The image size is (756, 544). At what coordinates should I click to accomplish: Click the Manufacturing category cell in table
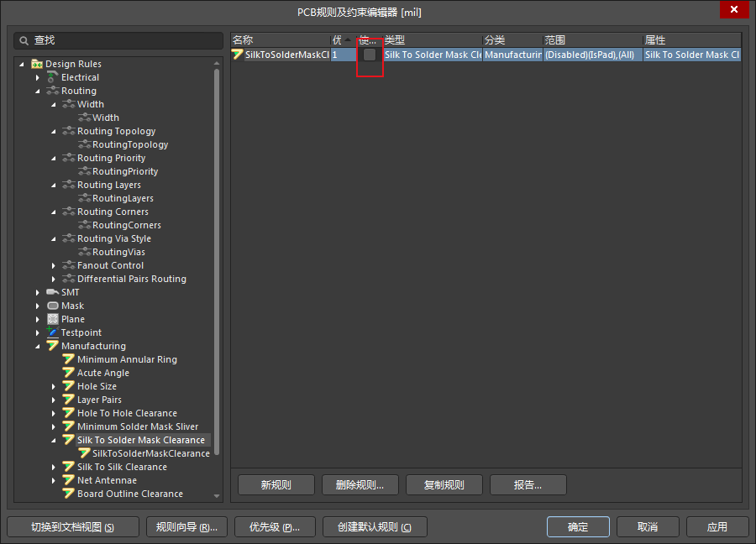(x=512, y=55)
